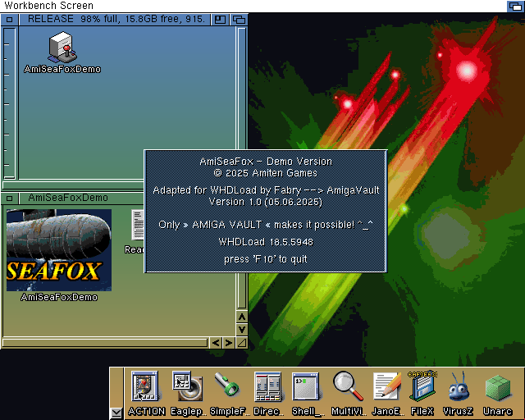Screen dimensions: 525x420
Task: Launch VirusZ bug icon in dock
Action: pos(458,386)
